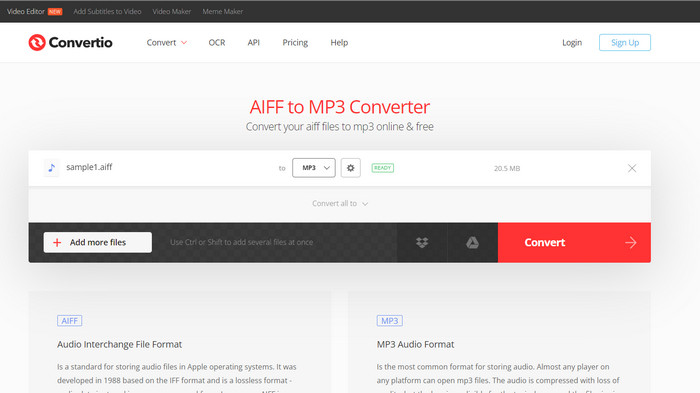Click the AIFF to MP3 Converter heading
700x393 pixels.
pyautogui.click(x=339, y=107)
